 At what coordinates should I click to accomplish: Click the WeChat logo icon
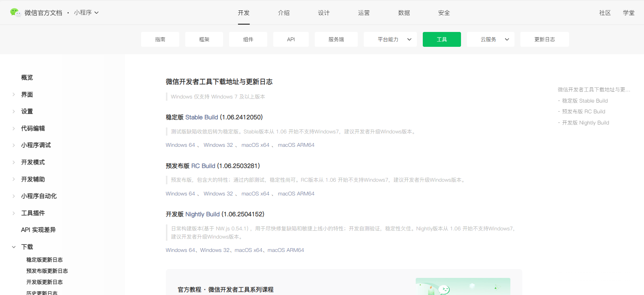(x=15, y=13)
